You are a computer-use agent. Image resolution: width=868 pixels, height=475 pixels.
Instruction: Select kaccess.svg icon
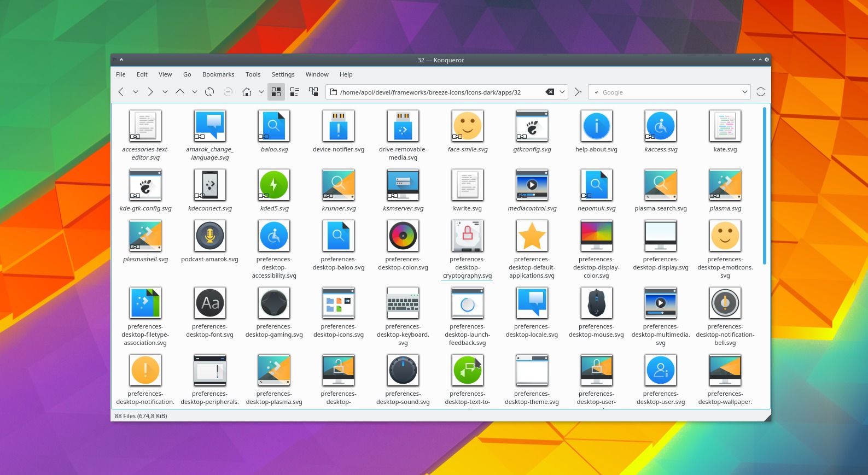point(661,125)
